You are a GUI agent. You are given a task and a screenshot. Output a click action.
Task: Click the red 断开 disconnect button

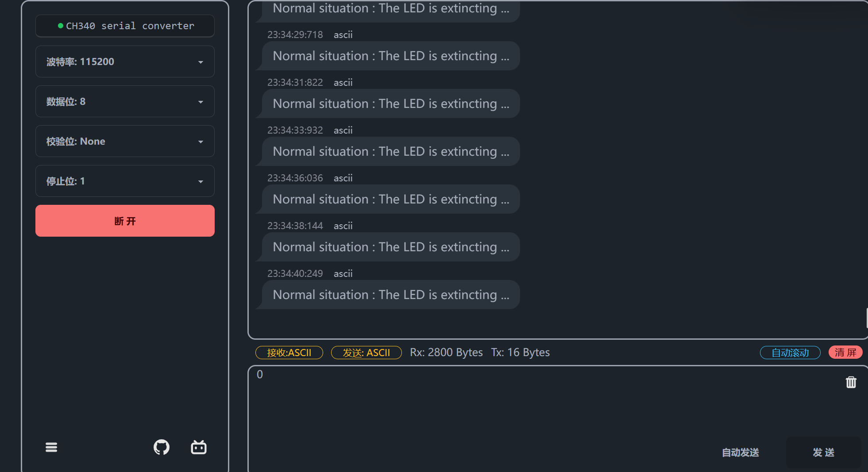tap(125, 221)
